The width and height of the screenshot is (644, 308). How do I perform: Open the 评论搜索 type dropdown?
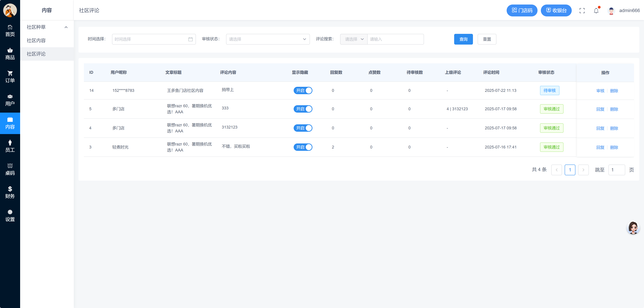354,39
